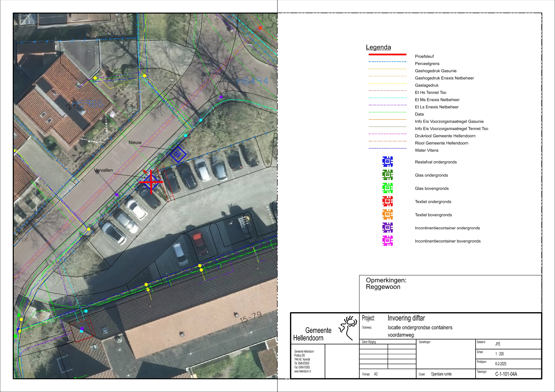Viewport: 555px width, 392px height.
Task: Click the www.hellendoorn.nl web address
Action: tap(302, 371)
